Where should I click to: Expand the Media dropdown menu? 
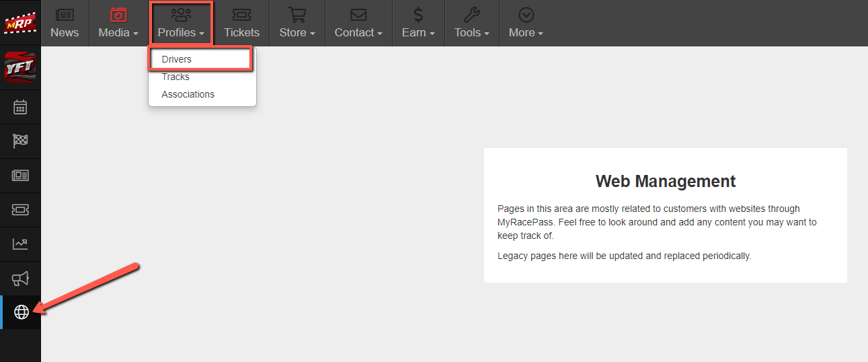(118, 23)
